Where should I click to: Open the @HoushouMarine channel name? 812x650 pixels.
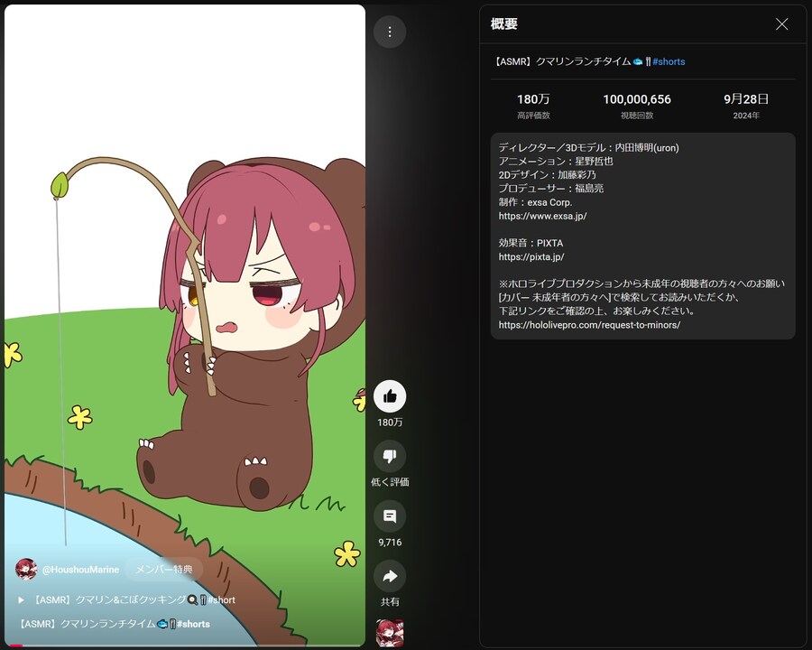(81, 570)
